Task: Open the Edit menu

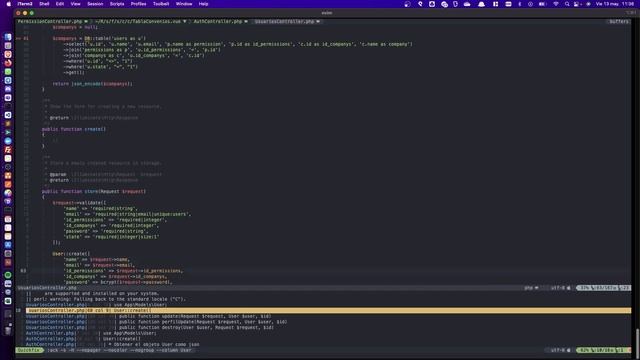Action: tap(60, 4)
